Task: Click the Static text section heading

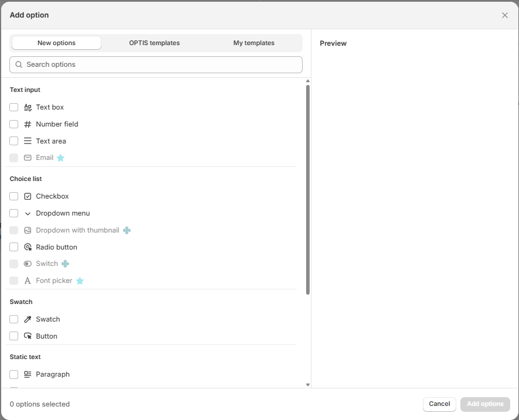Action: [x=25, y=357]
